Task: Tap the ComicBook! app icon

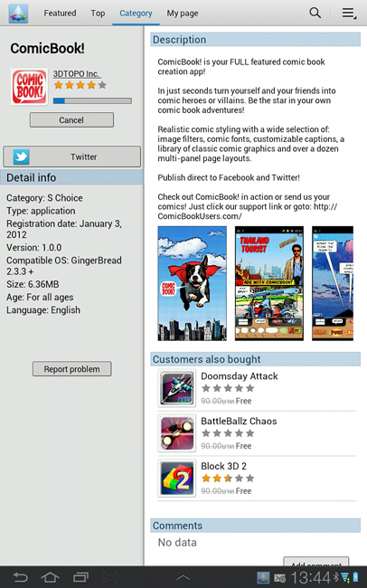Action: pos(29,87)
